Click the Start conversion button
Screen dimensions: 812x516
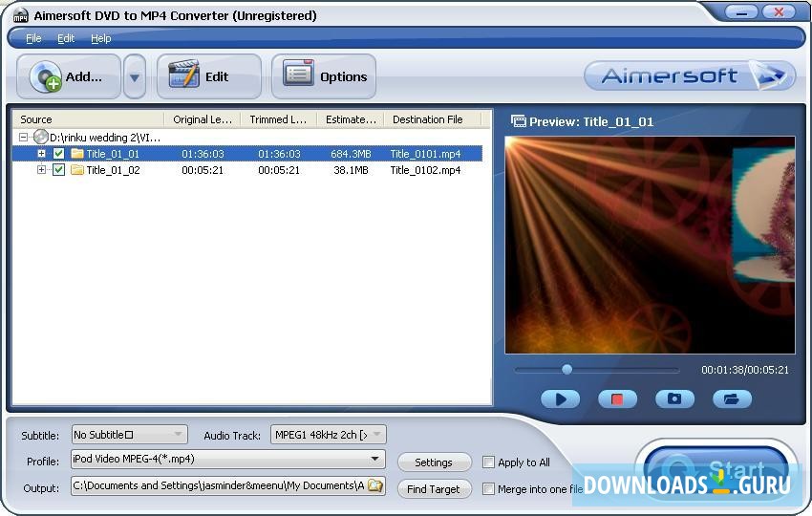pyautogui.click(x=716, y=470)
